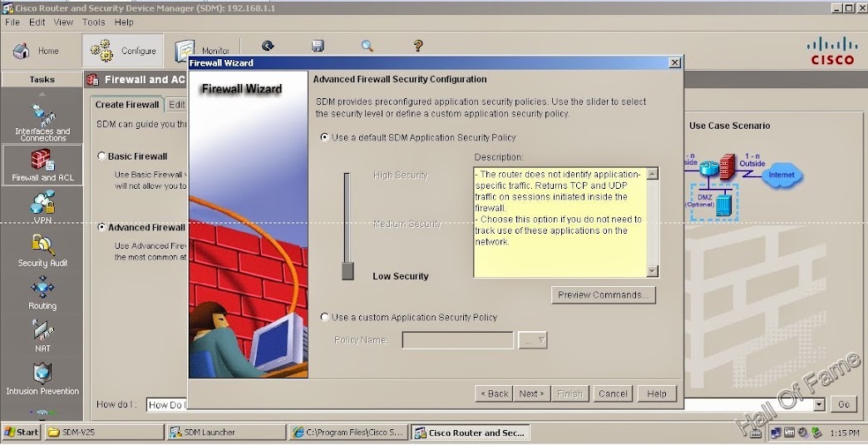The height and width of the screenshot is (445, 868).
Task: Open the NAT task
Action: click(x=42, y=336)
